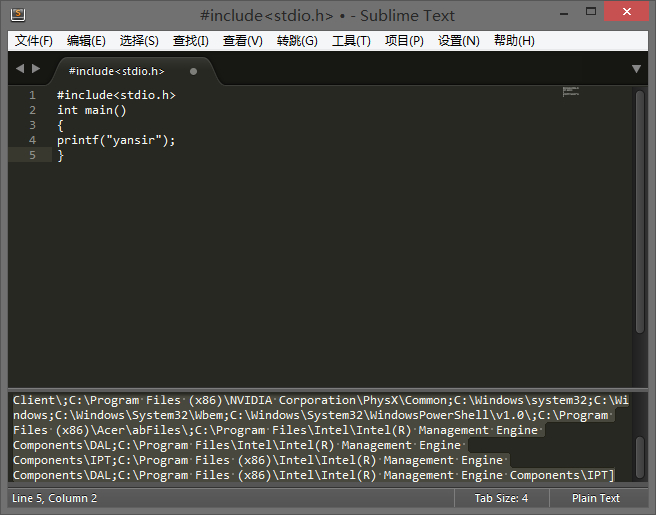656x515 pixels.
Task: Change syntax via Plain Text selector
Action: coord(596,498)
